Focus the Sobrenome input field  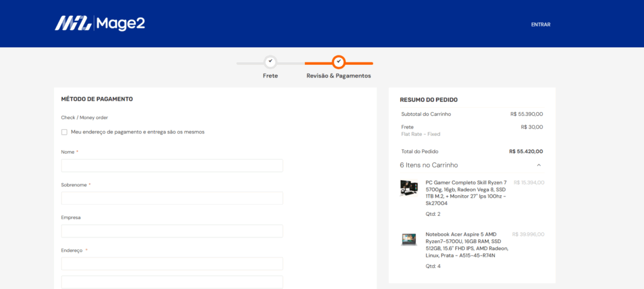click(172, 198)
